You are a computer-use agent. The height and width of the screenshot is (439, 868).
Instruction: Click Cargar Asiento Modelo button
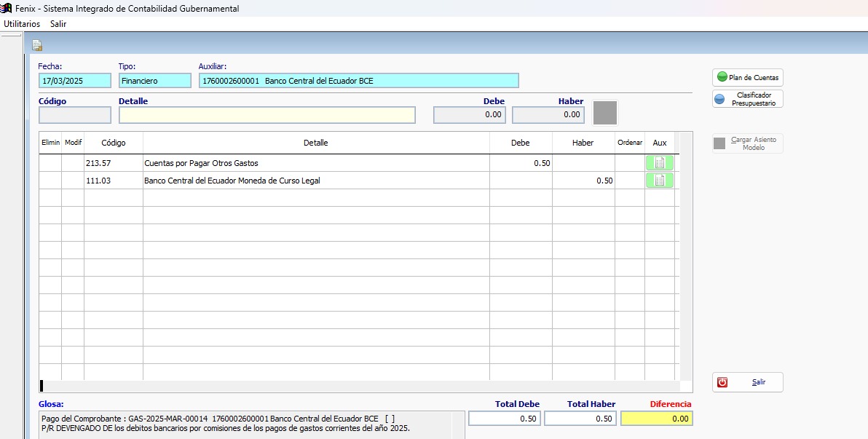tap(747, 143)
